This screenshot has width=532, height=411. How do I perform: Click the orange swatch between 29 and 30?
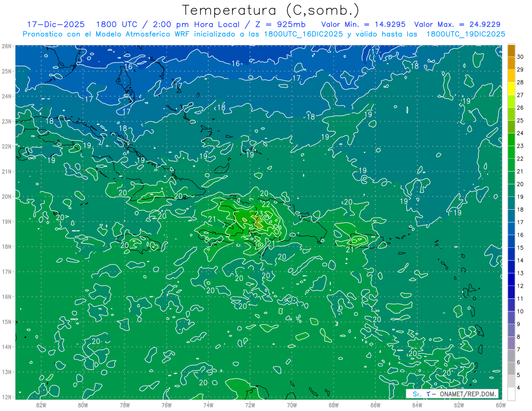[x=511, y=63]
